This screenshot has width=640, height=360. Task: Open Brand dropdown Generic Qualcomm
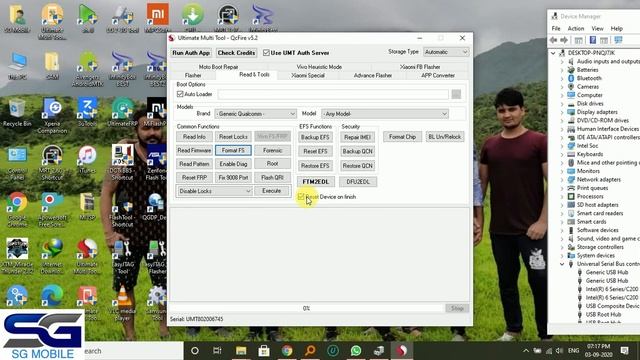coord(256,114)
